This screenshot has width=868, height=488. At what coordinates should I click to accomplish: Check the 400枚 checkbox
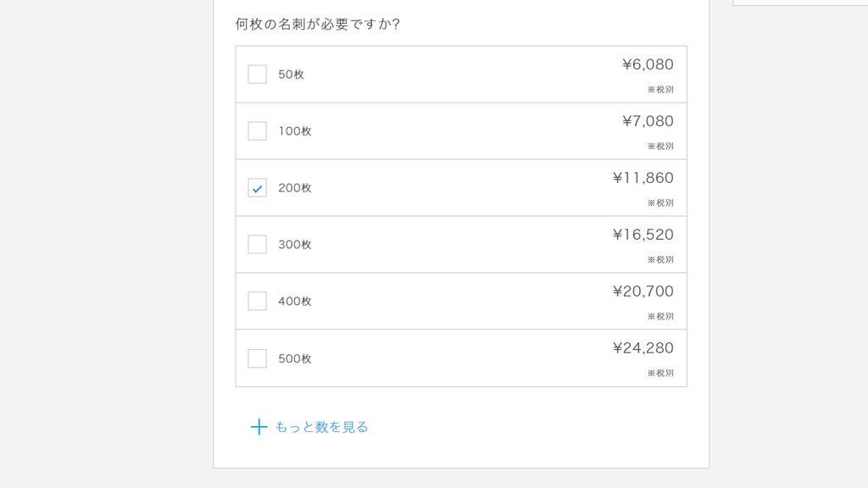coord(257,301)
